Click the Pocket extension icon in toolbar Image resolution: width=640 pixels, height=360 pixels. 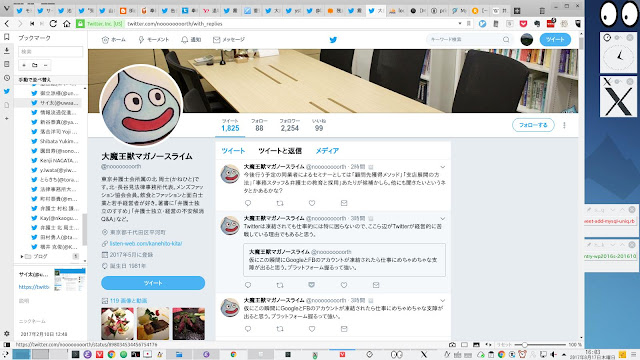523,24
